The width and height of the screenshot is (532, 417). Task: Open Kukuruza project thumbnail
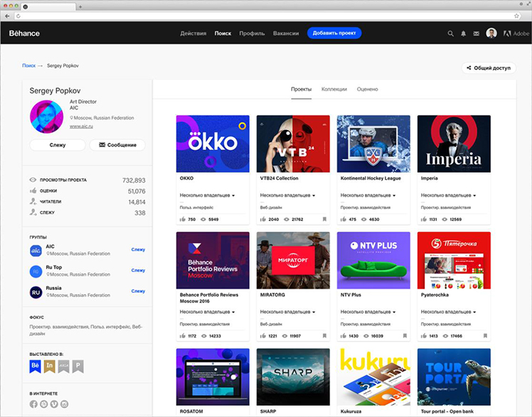click(373, 377)
